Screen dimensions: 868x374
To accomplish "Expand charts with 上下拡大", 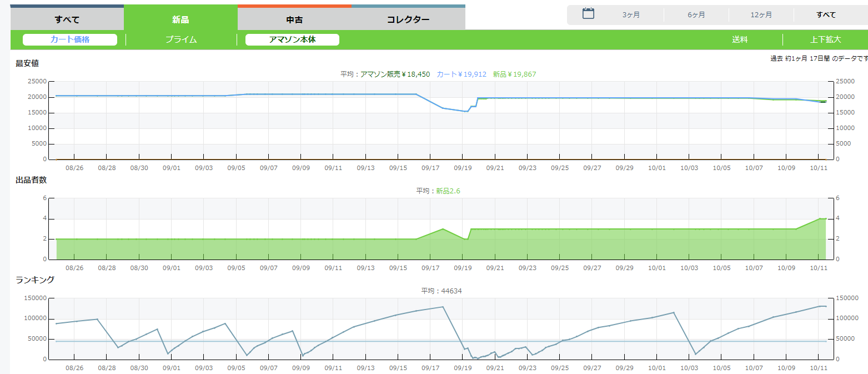I will pyautogui.click(x=825, y=39).
